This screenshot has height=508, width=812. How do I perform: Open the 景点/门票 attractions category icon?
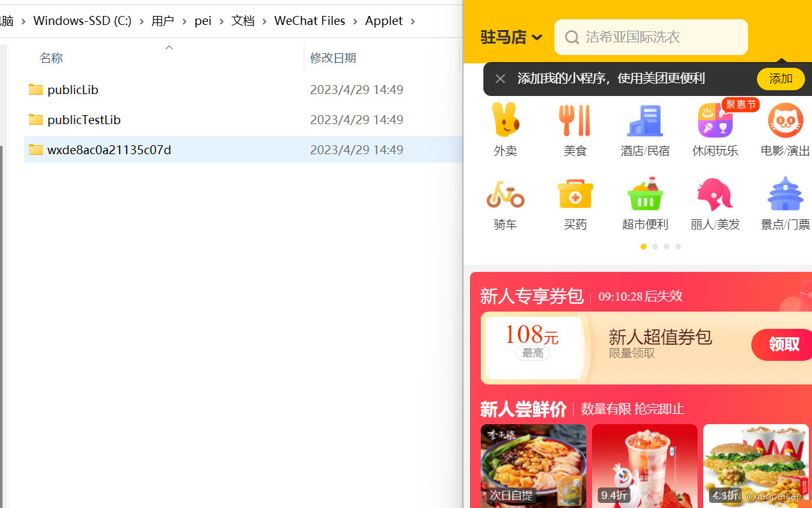click(785, 194)
